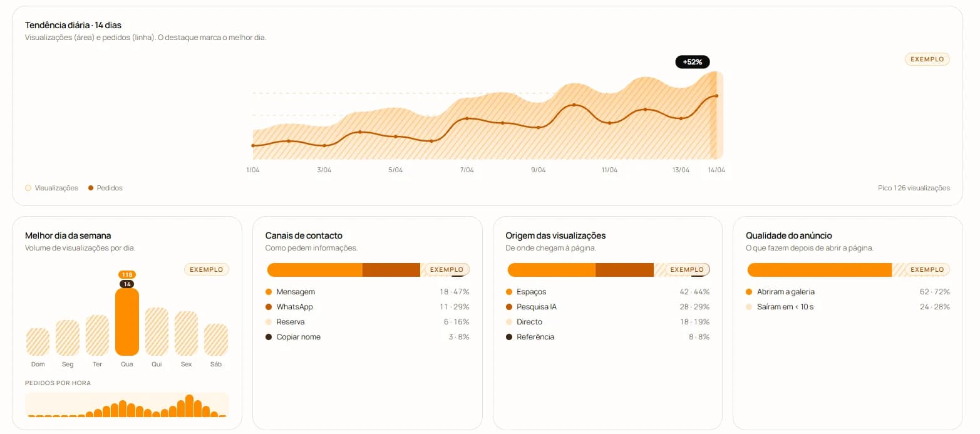Image resolution: width=980 pixels, height=434 pixels.
Task: Select the 'Saíram em < 10 s' row label
Action: click(x=785, y=307)
